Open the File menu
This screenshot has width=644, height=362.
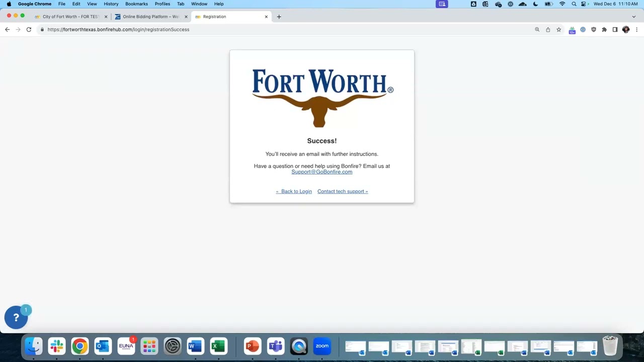[62, 4]
